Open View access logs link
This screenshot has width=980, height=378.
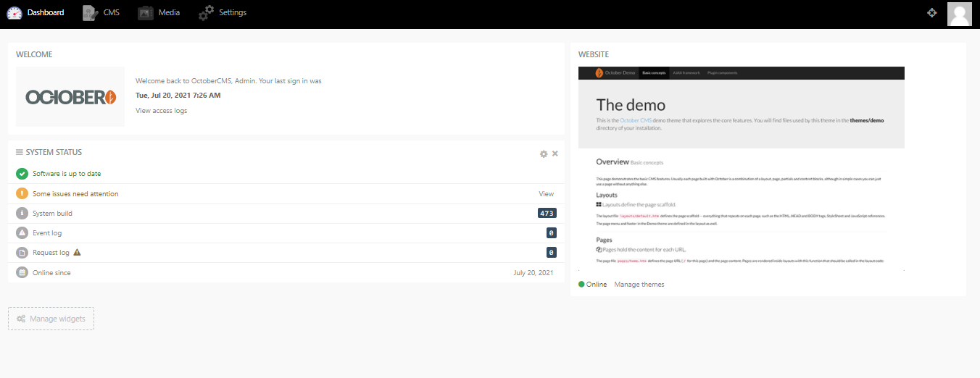tap(161, 111)
